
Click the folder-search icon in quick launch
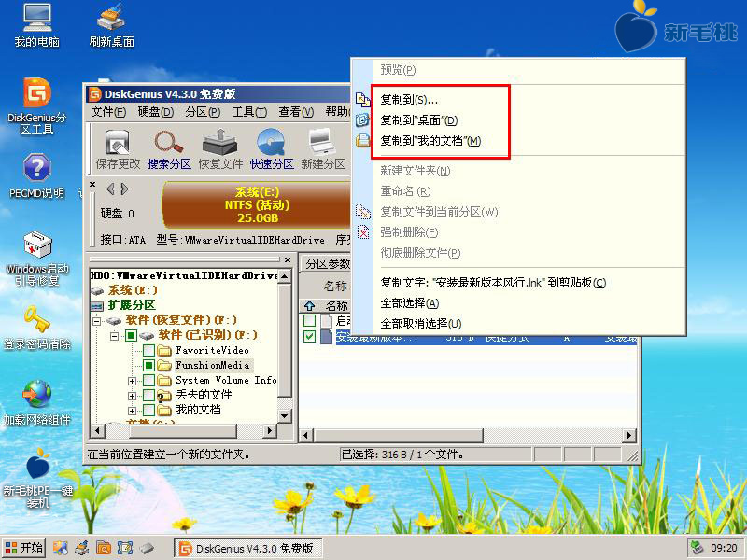[x=104, y=548]
